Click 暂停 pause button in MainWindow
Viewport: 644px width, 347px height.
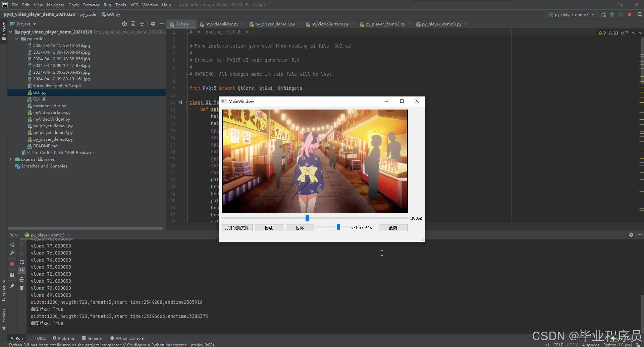(300, 228)
